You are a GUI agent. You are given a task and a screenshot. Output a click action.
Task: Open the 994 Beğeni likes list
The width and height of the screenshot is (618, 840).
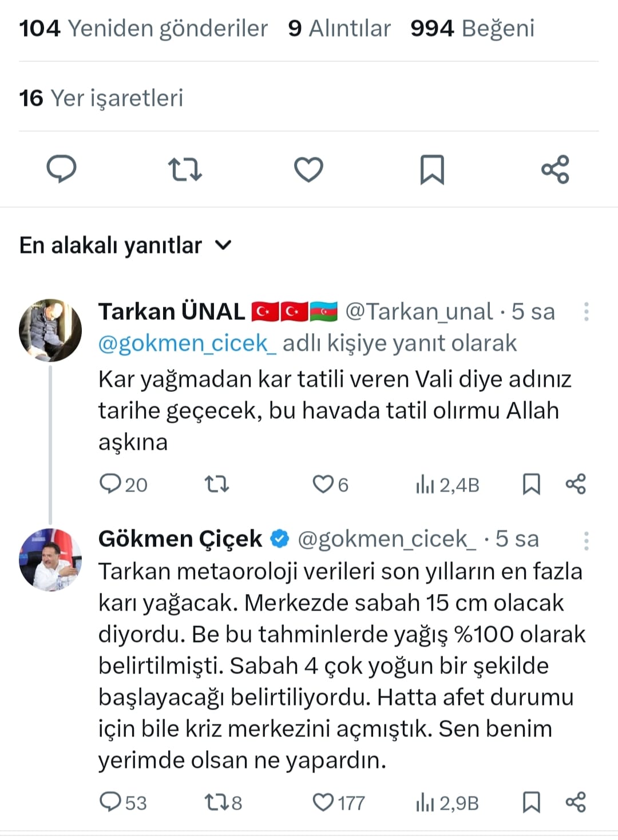(x=472, y=28)
